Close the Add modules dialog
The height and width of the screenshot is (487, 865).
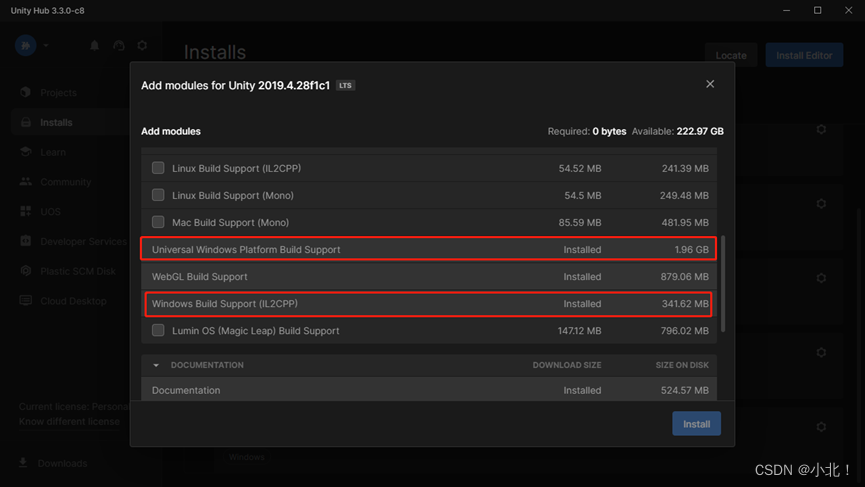pos(710,84)
